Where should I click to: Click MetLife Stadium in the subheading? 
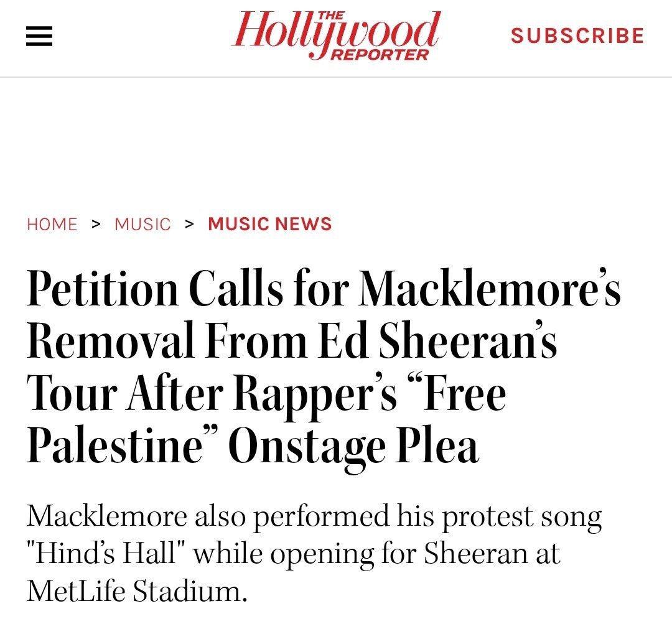(137, 591)
